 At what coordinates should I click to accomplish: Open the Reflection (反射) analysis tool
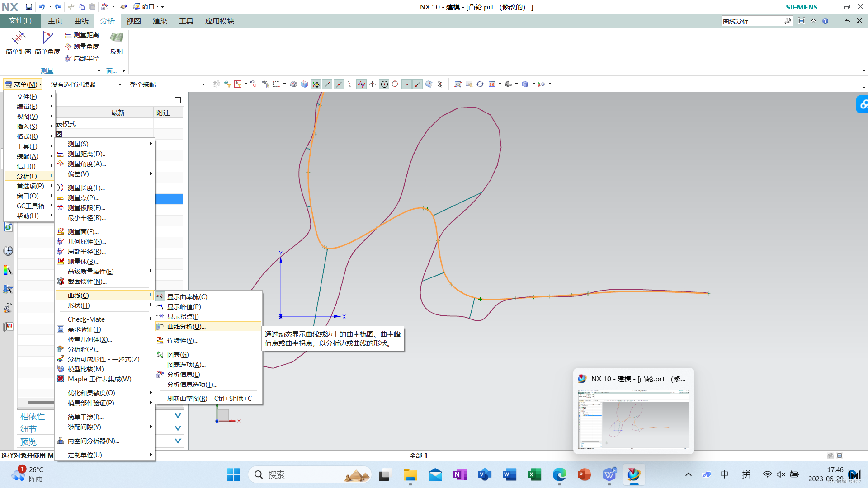(116, 42)
